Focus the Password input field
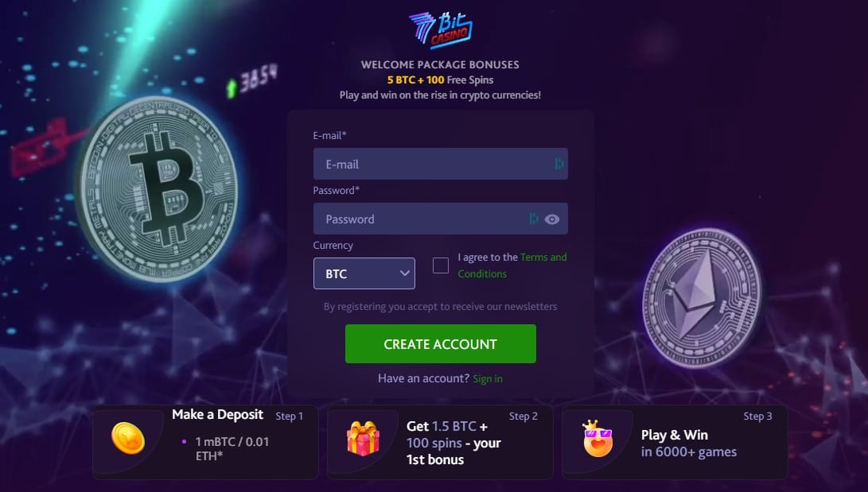 click(x=441, y=219)
